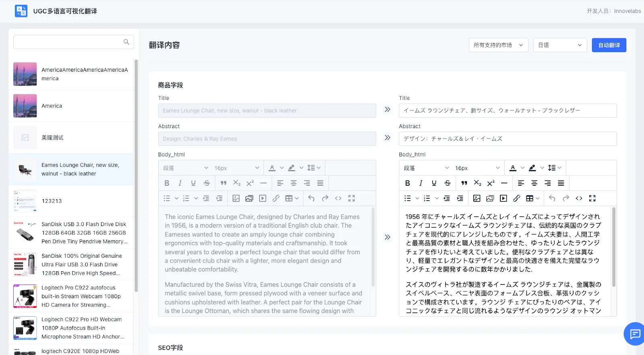Select the Logitech C922 Pro HD Webcam item
Viewport: 644px width, 355px height.
(x=71, y=328)
